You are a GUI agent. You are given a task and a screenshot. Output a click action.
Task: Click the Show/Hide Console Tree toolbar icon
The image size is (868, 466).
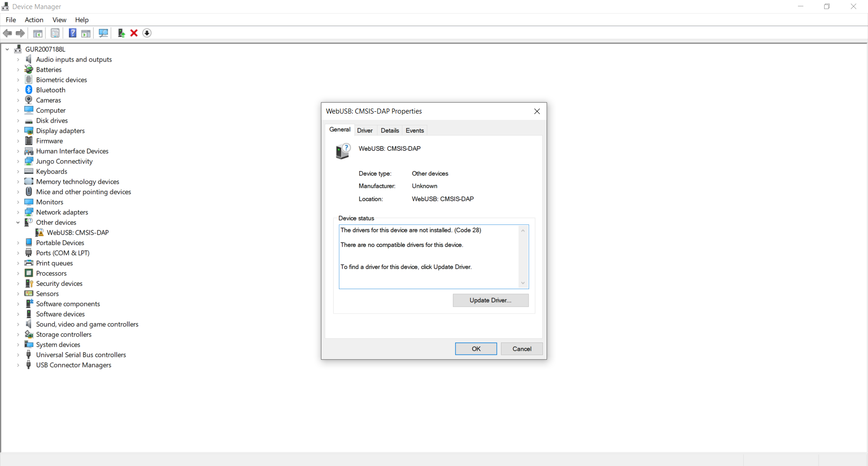pyautogui.click(x=38, y=33)
